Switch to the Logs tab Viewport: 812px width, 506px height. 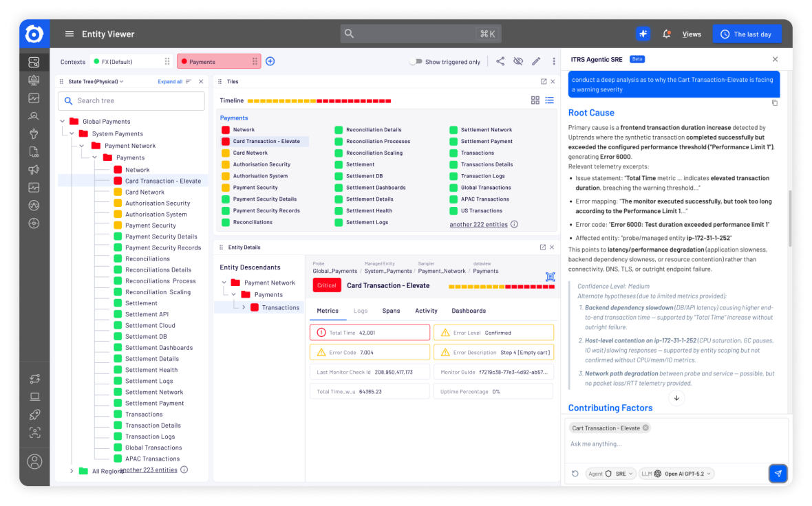[x=361, y=310]
